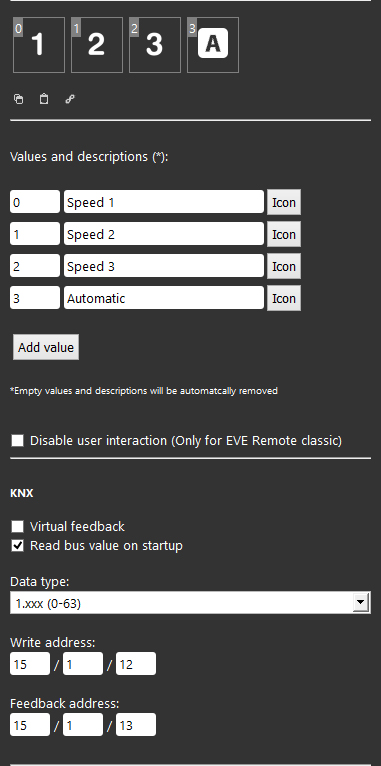Open Icon picker for Speed 3
Image resolution: width=381 pixels, height=766 pixels.
point(284,266)
